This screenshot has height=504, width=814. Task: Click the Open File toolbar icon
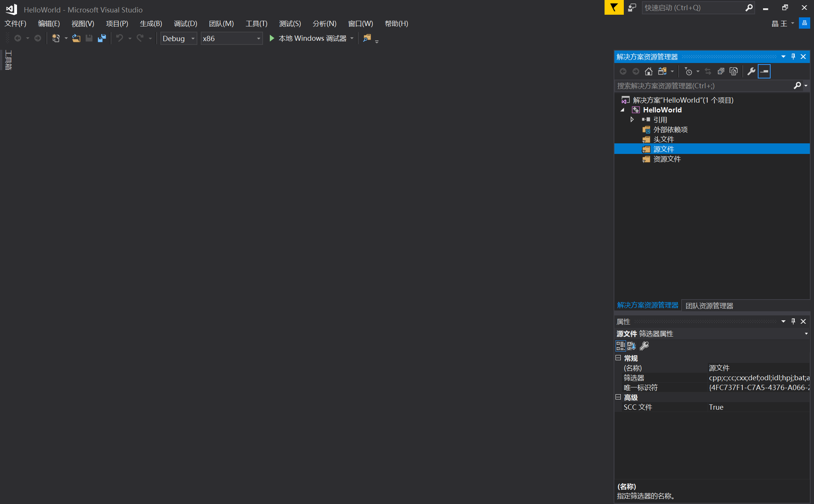(76, 38)
